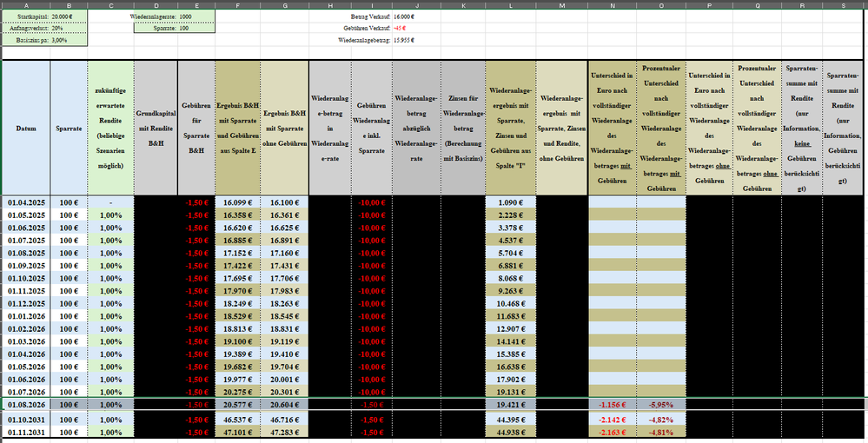Click the 1.090 € Wiederanlageergebnis cell

coord(510,202)
